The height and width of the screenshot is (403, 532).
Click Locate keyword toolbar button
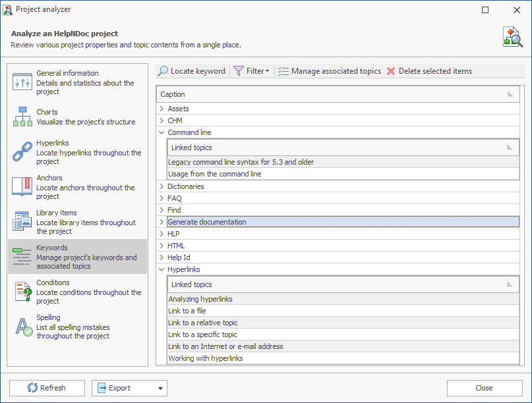click(192, 71)
